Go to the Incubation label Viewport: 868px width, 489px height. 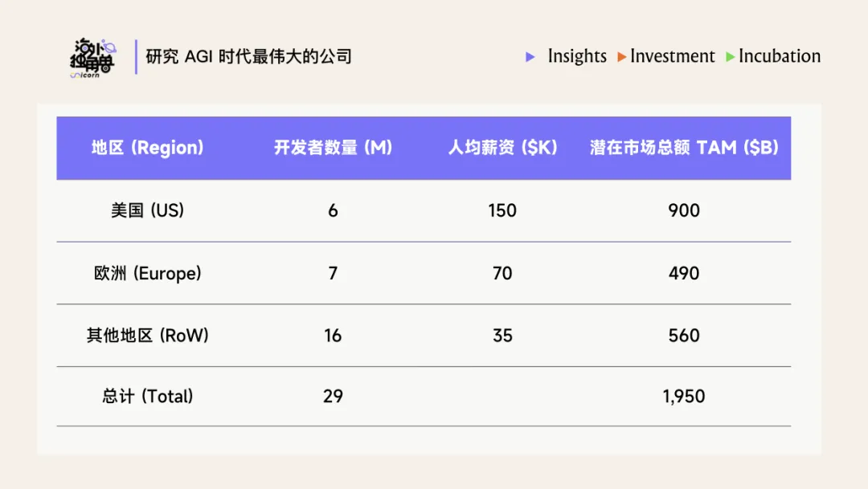(x=780, y=56)
